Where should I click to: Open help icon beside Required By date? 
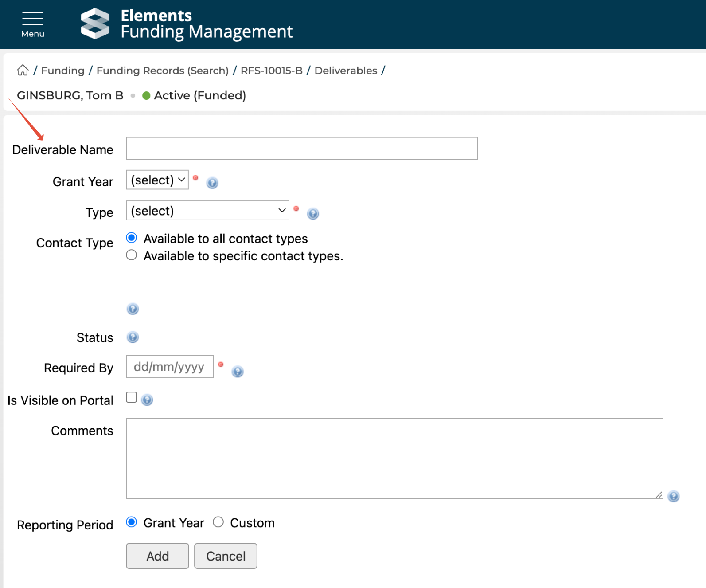pyautogui.click(x=238, y=372)
